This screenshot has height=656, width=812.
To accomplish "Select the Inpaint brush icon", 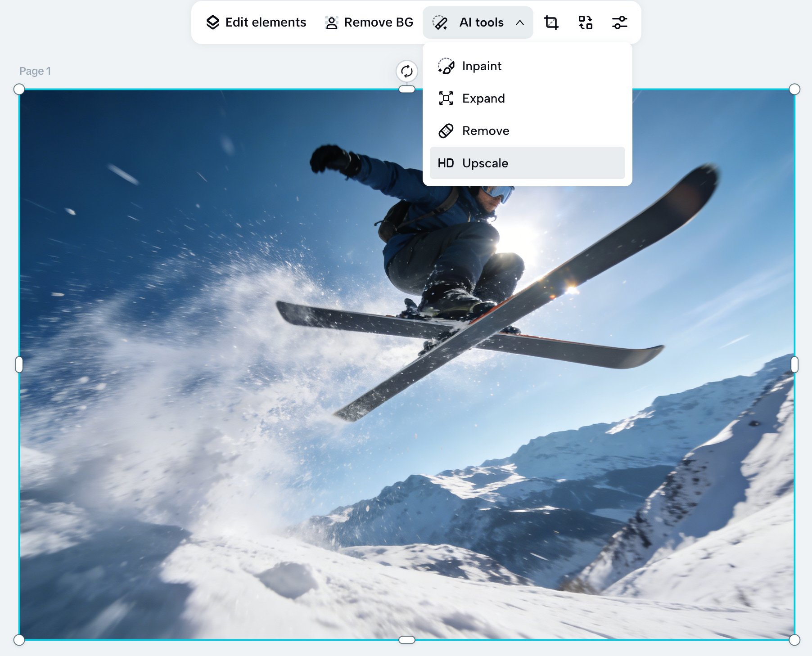I will point(446,66).
